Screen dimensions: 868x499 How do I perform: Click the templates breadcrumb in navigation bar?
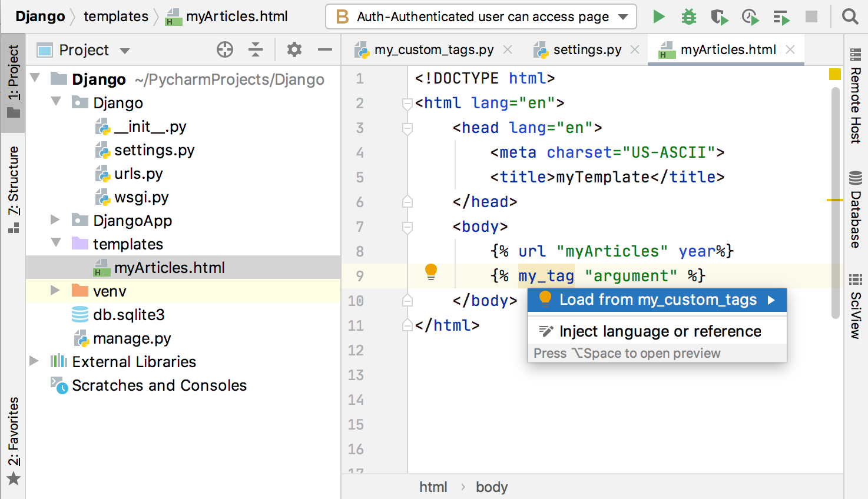click(116, 16)
